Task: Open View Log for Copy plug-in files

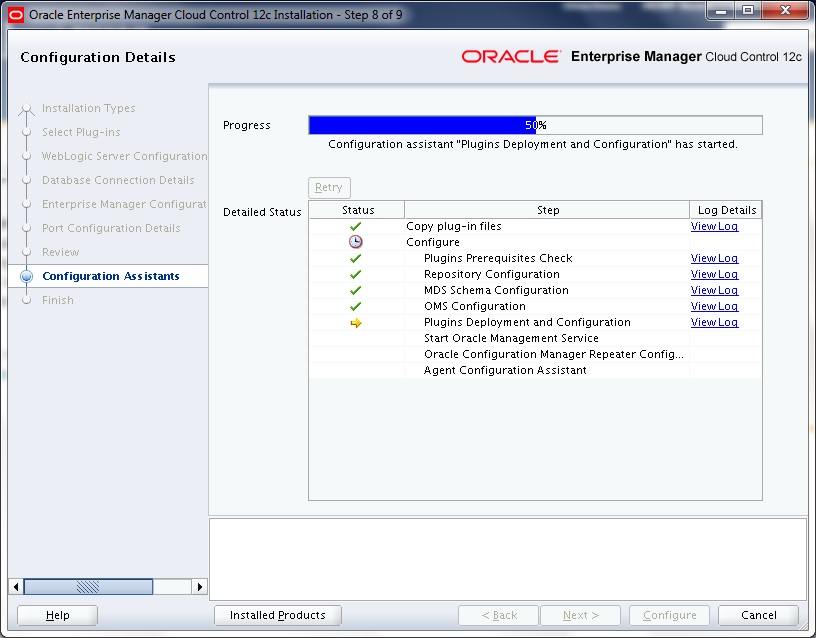Action: 714,226
